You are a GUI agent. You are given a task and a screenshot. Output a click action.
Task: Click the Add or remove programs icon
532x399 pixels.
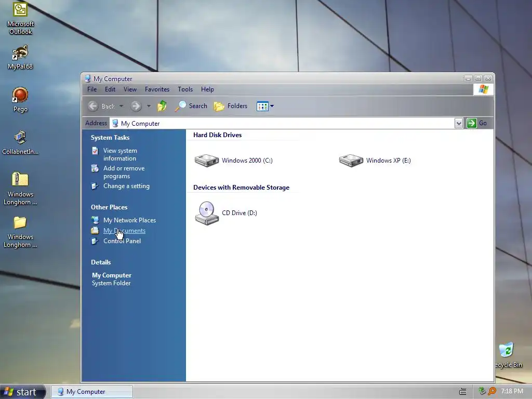point(95,168)
